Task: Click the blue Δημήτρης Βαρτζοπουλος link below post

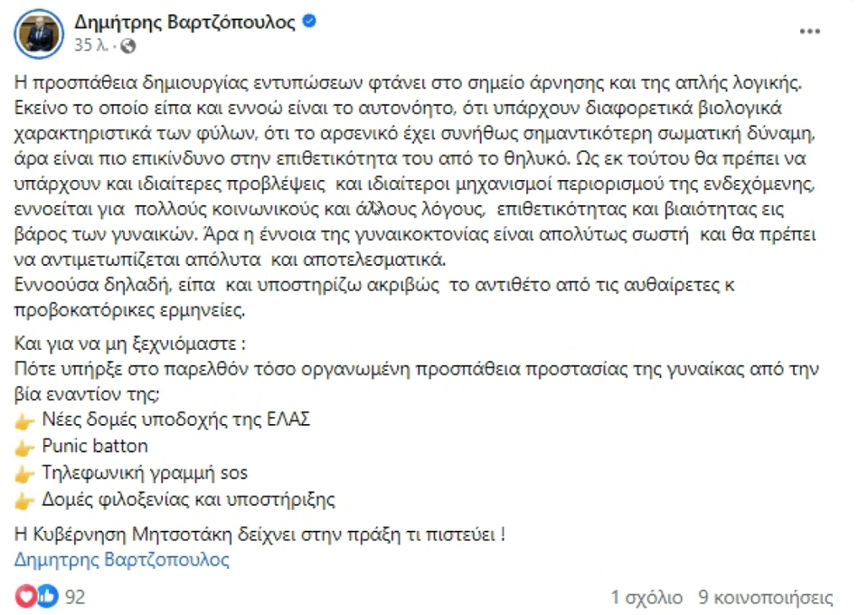Action: 122,559
